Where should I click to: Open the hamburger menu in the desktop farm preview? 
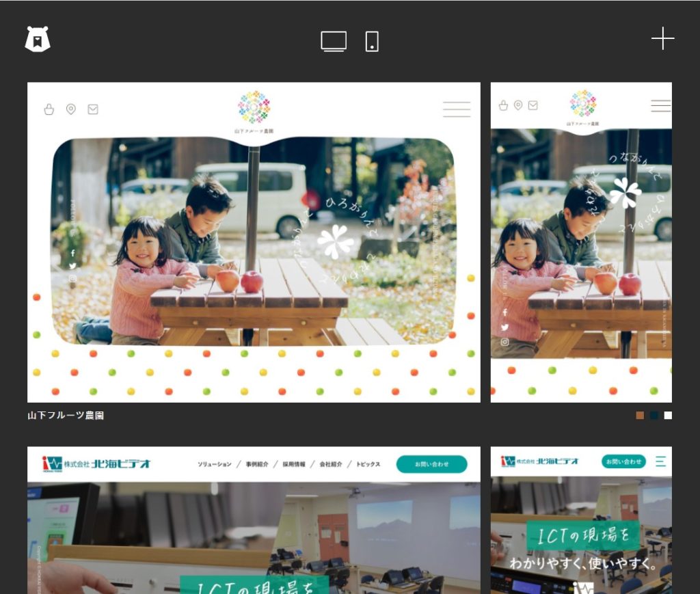pyautogui.click(x=456, y=109)
